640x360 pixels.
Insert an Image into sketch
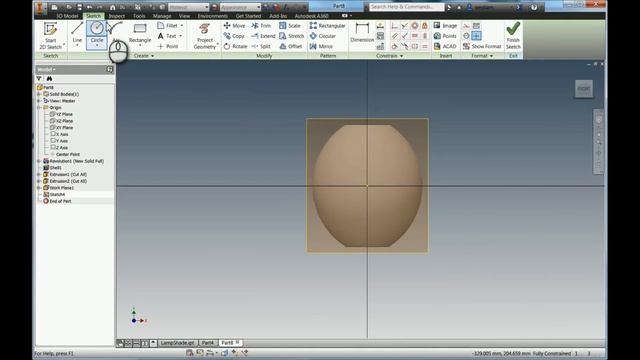[445, 25]
